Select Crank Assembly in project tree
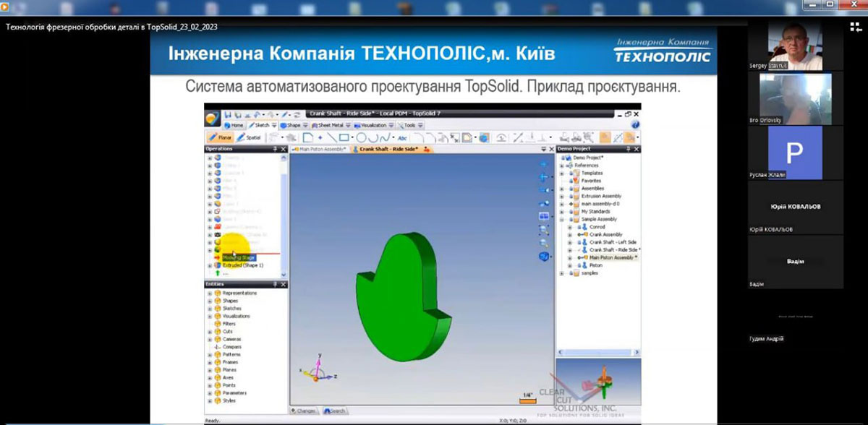 pyautogui.click(x=605, y=234)
